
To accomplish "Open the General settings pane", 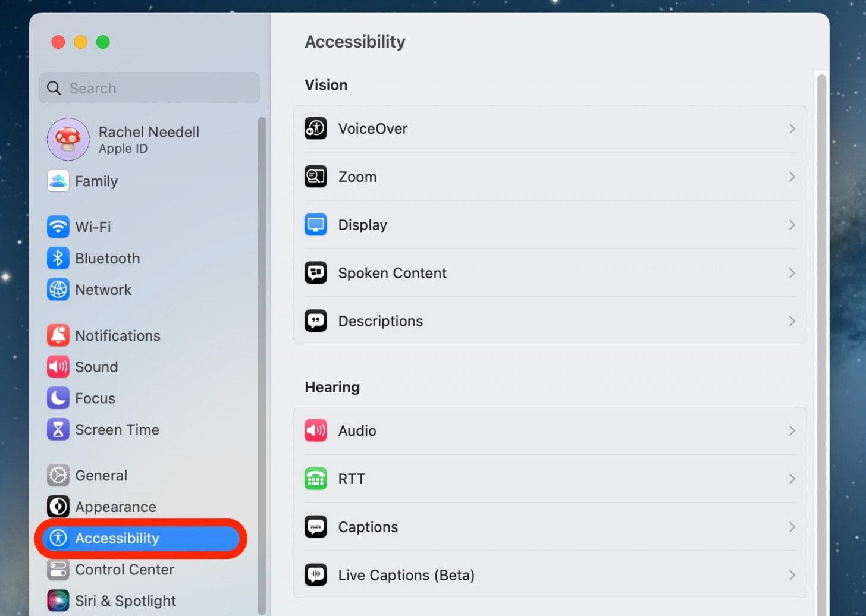I will click(101, 476).
